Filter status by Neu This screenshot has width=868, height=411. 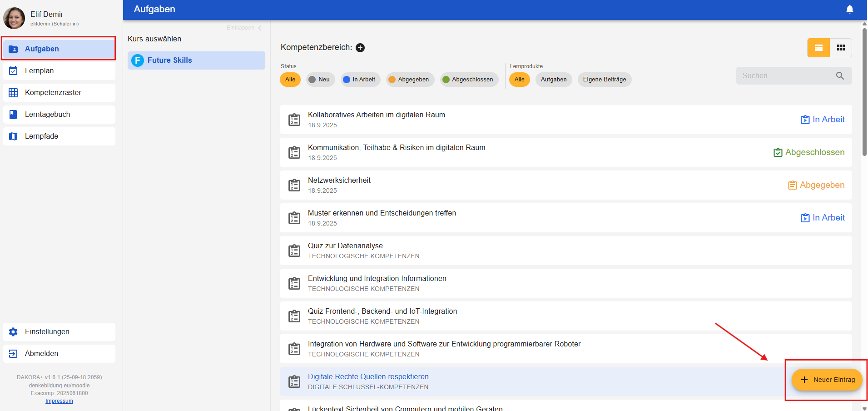(x=320, y=80)
